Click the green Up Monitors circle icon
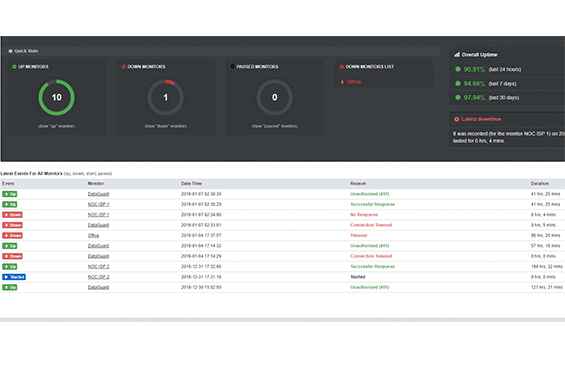The width and height of the screenshot is (565, 370). (x=14, y=67)
